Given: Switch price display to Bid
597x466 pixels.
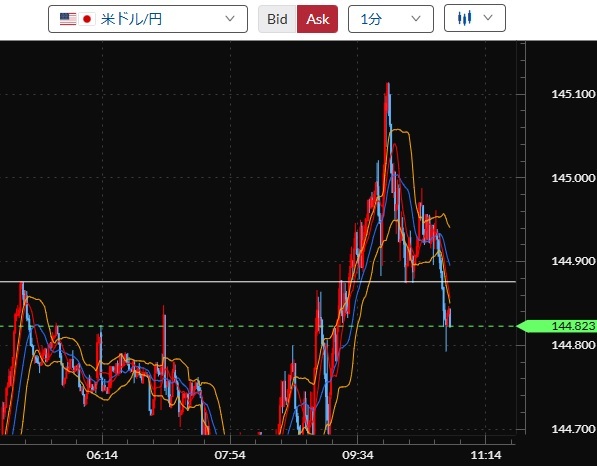Looking at the screenshot, I should tap(278, 19).
